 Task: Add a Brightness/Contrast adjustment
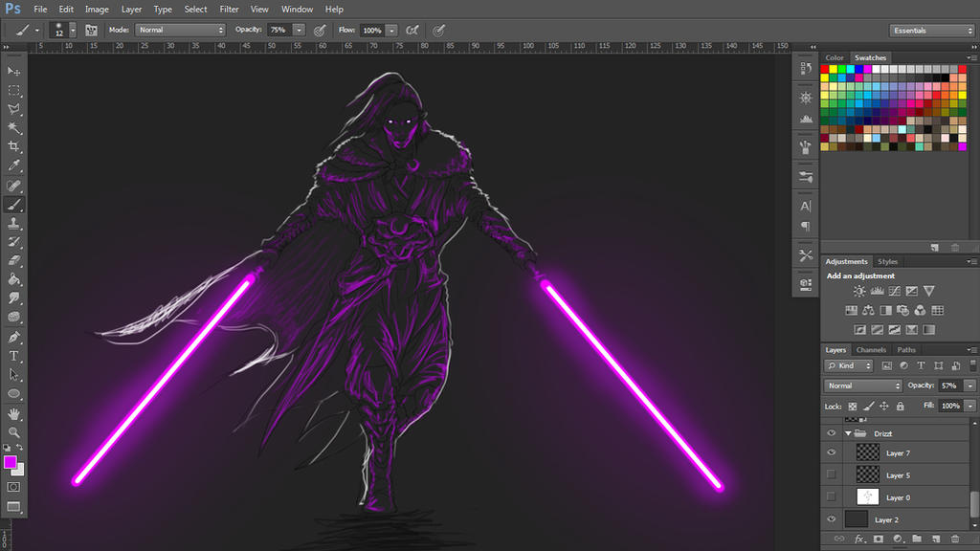point(859,291)
